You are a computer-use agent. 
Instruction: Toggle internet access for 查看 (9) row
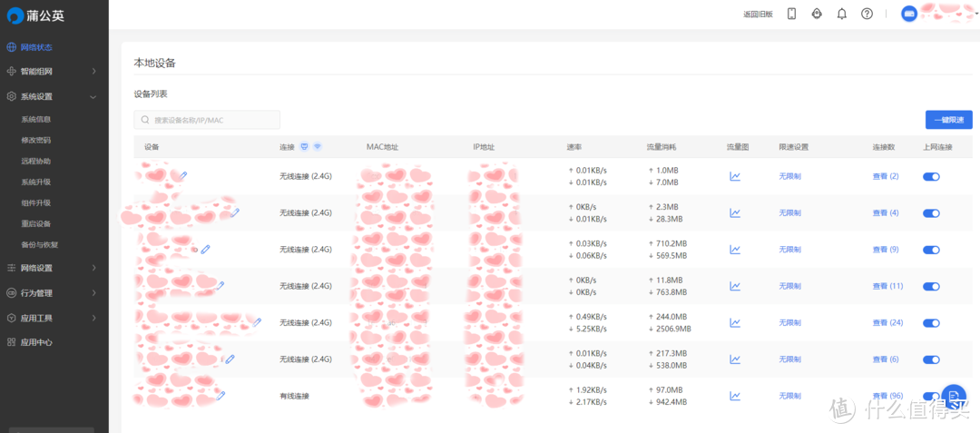click(931, 250)
